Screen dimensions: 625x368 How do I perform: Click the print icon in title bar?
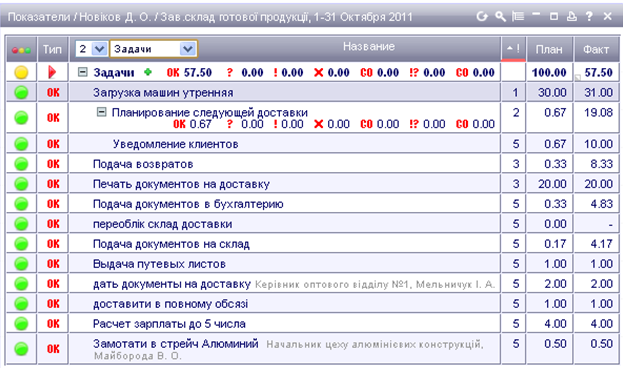tap(572, 16)
